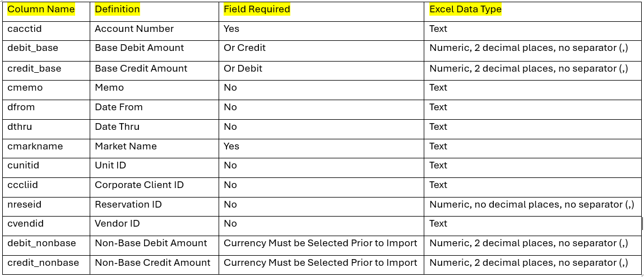
Task: Select the "Excel Data Type" header
Action: pyautogui.click(x=465, y=9)
